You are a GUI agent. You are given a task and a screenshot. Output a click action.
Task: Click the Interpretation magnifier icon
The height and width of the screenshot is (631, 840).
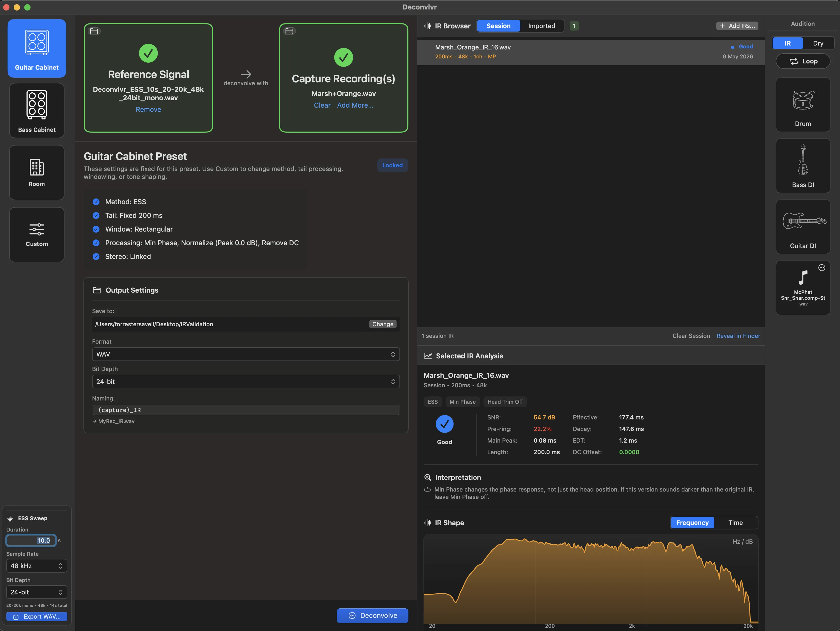[428, 477]
